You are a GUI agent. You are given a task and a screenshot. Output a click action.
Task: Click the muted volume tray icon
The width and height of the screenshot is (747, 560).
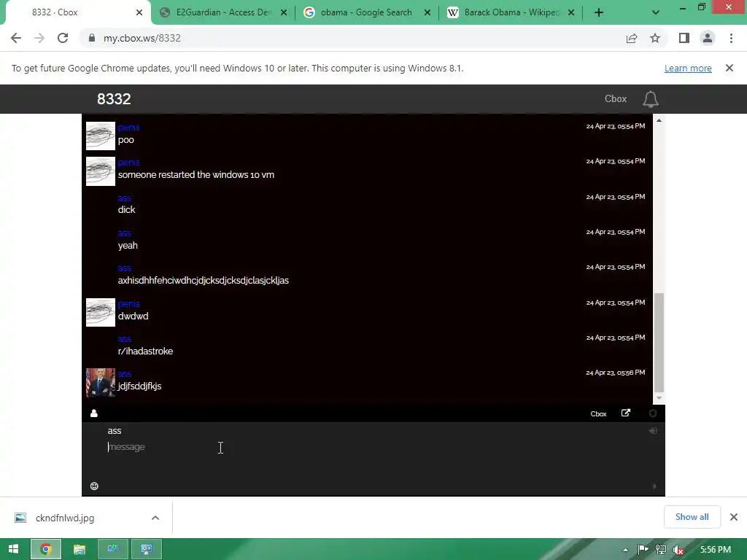coord(678,550)
